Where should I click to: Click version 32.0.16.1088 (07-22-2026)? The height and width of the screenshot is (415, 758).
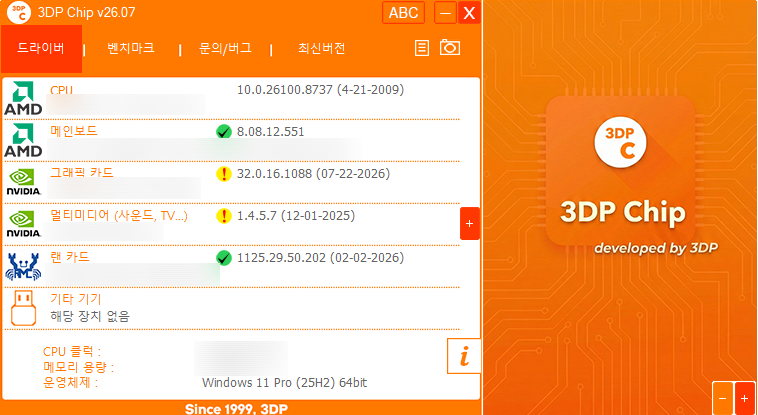[x=313, y=174]
